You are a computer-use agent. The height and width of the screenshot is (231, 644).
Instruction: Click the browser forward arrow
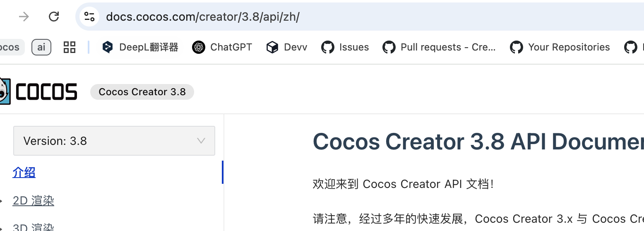click(x=24, y=17)
